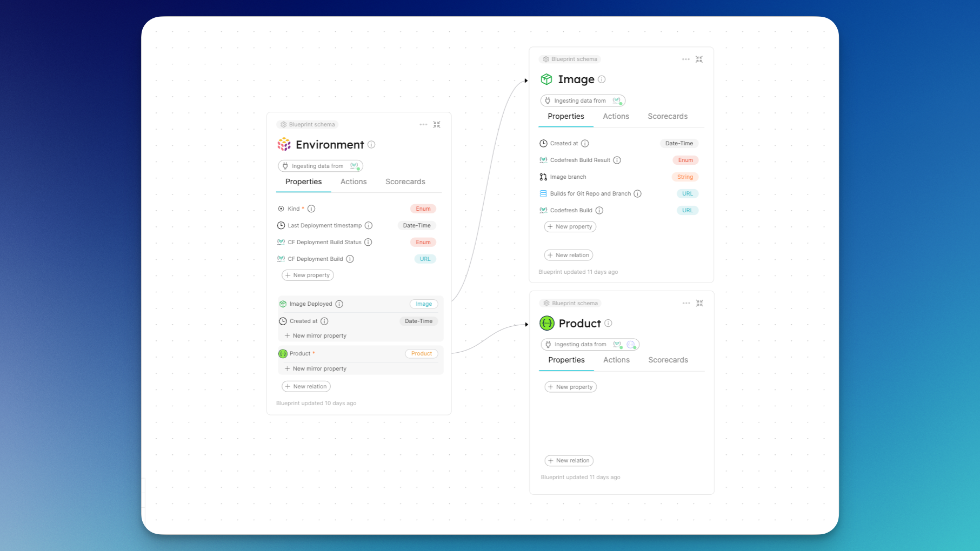Click New relation on the Product blueprint
The width and height of the screenshot is (980, 551).
click(569, 460)
